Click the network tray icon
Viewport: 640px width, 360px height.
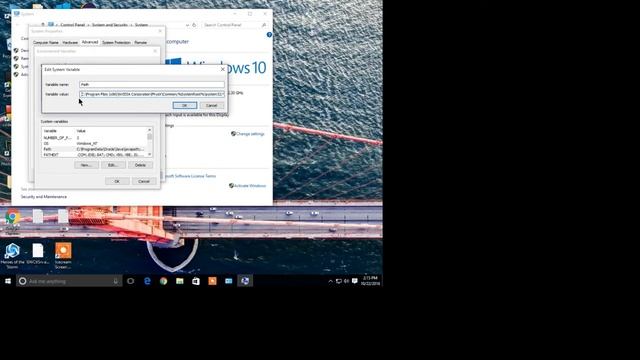(x=338, y=281)
